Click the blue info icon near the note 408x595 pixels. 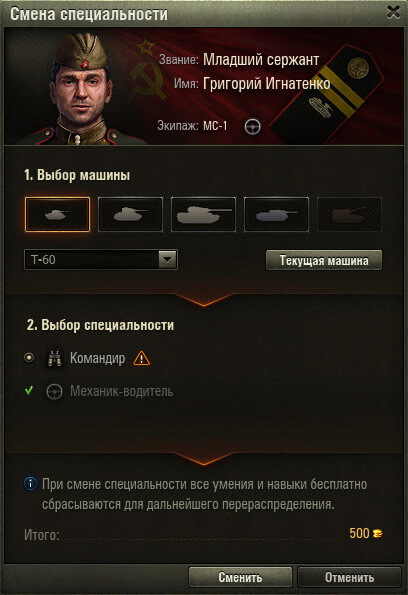(30, 484)
